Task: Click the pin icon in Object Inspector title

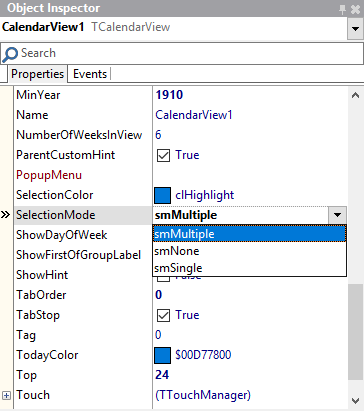Action: [x=342, y=9]
